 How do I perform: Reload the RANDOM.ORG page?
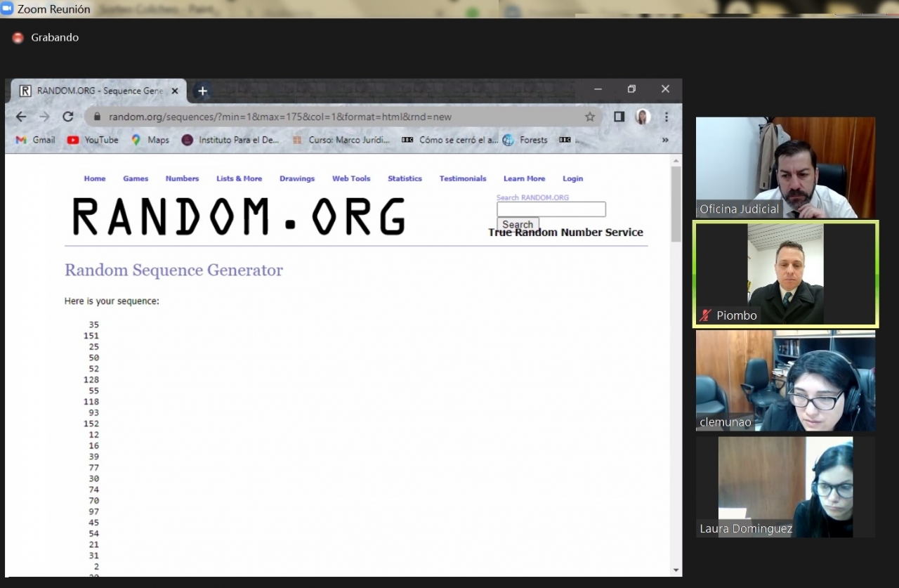click(68, 117)
